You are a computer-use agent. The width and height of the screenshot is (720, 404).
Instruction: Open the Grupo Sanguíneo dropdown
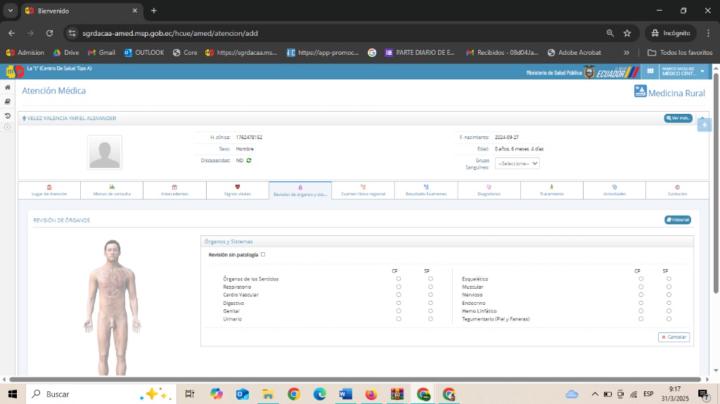(x=517, y=162)
